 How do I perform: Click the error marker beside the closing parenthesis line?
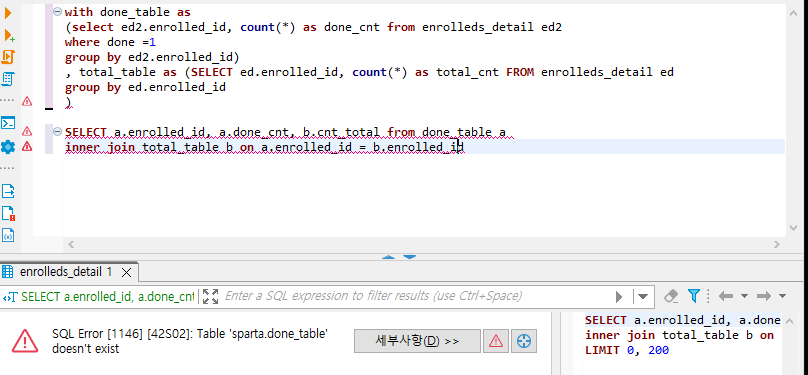point(27,101)
